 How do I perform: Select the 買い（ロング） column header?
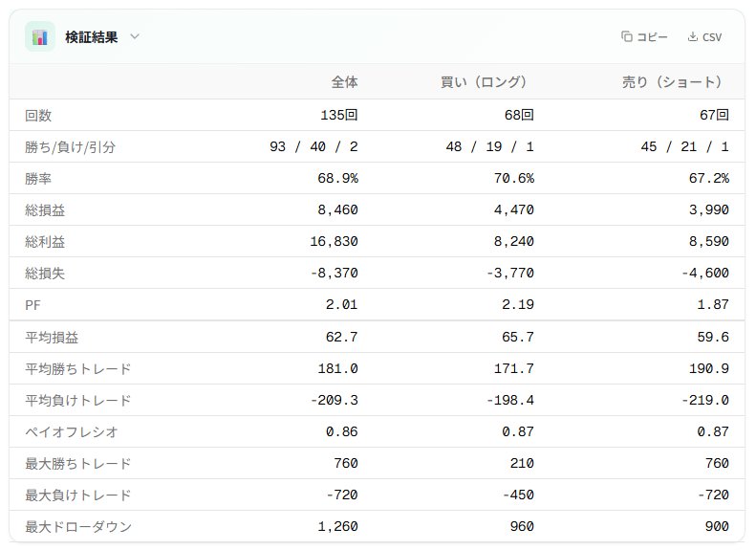pos(484,82)
